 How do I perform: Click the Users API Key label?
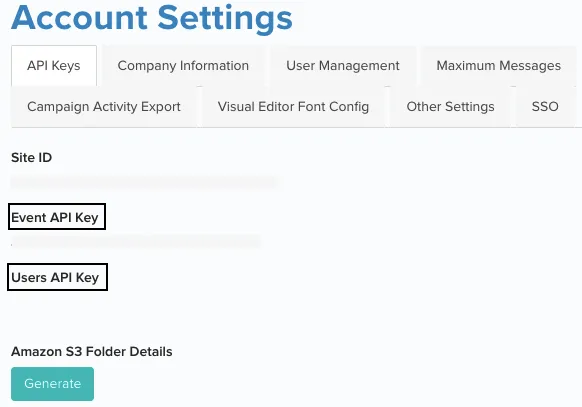click(x=55, y=278)
